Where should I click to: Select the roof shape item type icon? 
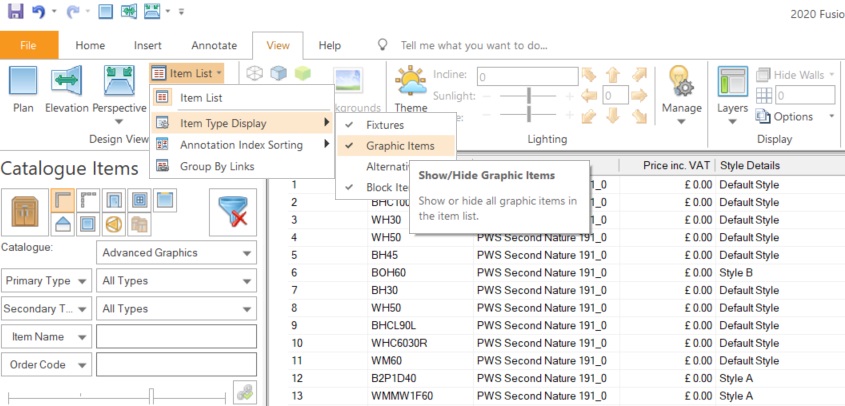click(x=63, y=224)
